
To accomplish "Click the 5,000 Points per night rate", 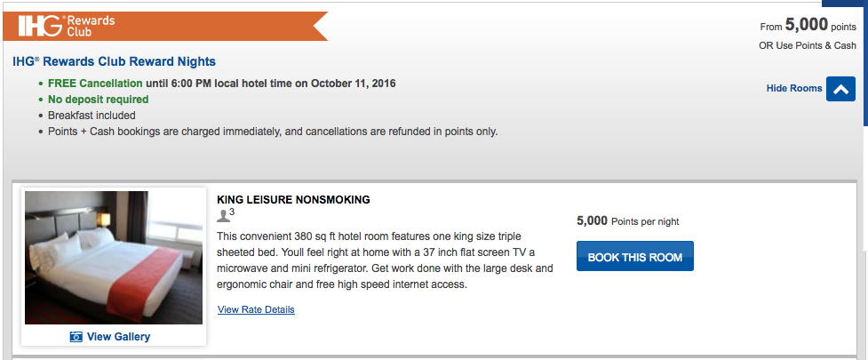I will coord(627,221).
